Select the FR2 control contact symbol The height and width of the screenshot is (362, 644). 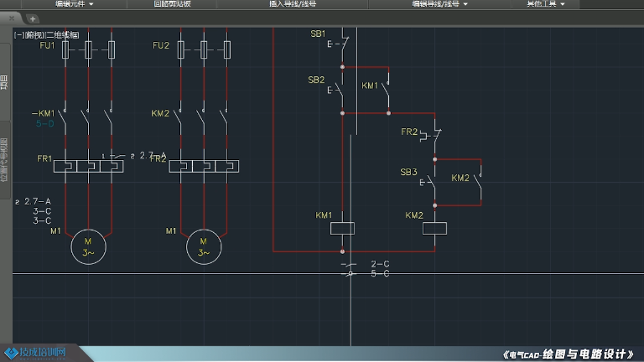coord(431,135)
